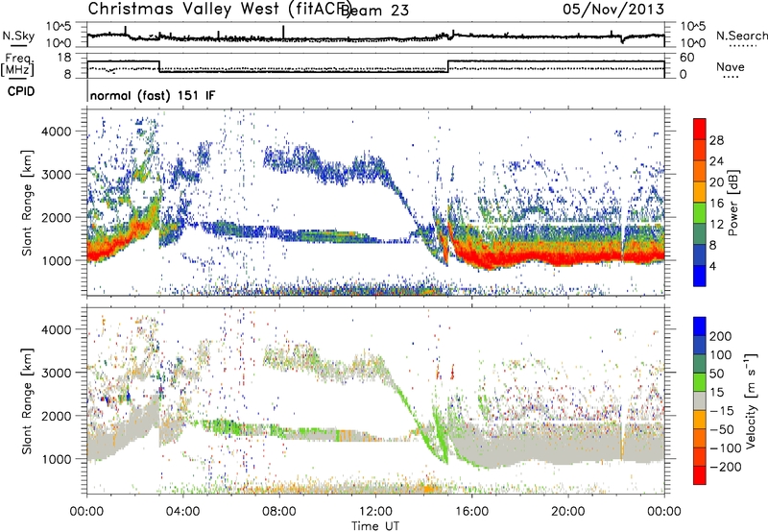Viewport: 768px width, 532px height.
Task: Click the '4000' tick on the velocity panel
Action: pyautogui.click(x=56, y=329)
